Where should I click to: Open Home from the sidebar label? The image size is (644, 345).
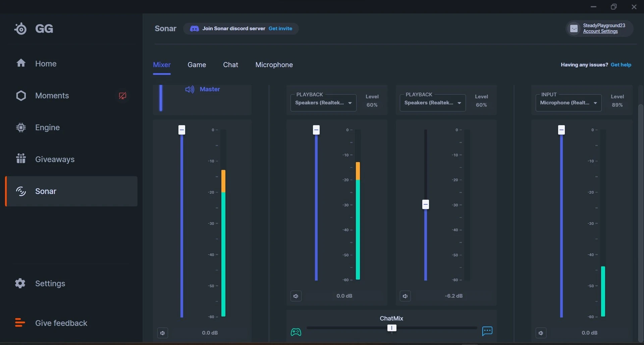coord(46,64)
